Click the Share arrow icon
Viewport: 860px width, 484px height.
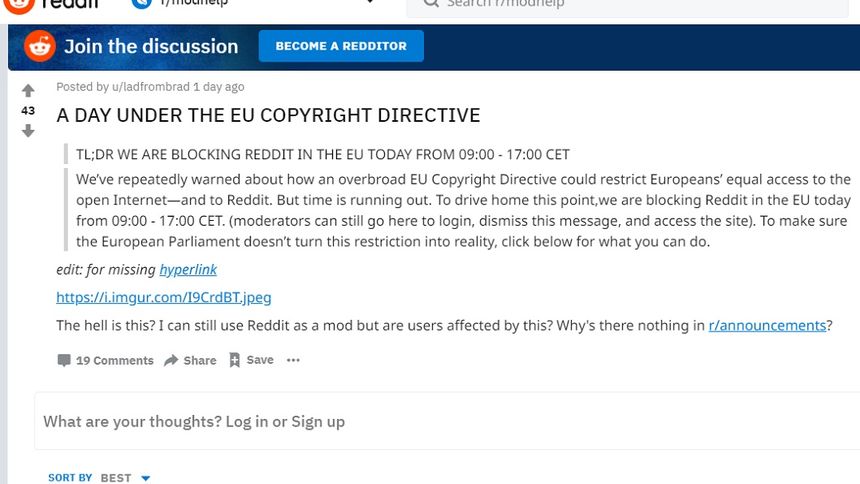click(171, 361)
